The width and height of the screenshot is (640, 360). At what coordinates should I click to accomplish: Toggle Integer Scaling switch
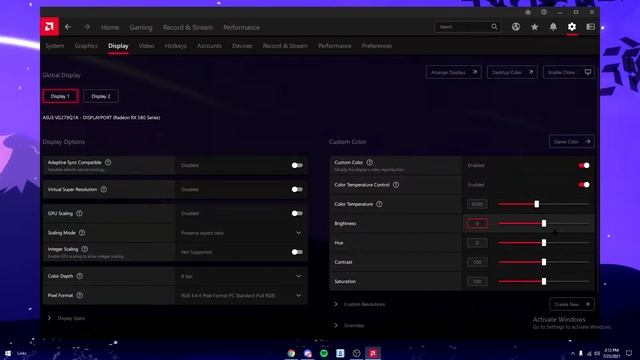[297, 252]
